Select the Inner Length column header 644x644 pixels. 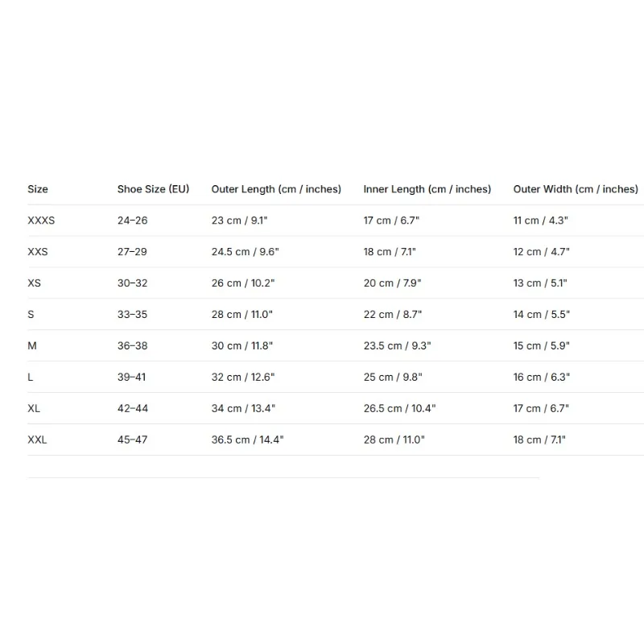click(427, 189)
